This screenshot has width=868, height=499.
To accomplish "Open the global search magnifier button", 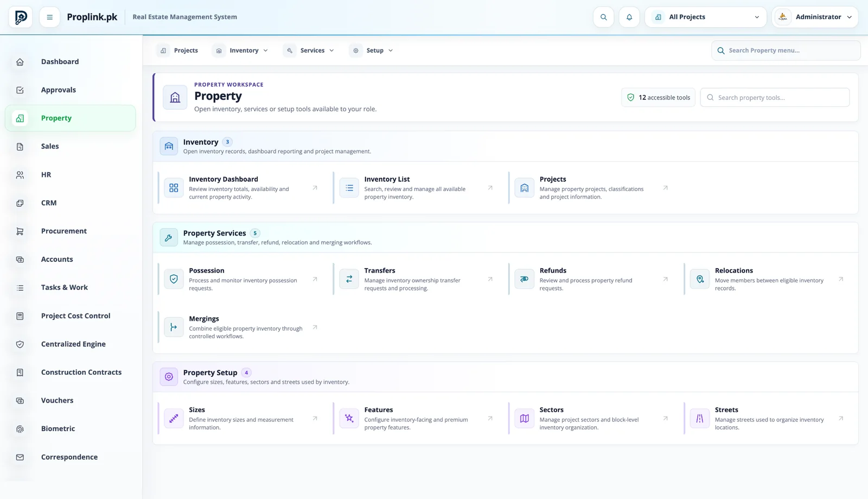I will pos(603,17).
